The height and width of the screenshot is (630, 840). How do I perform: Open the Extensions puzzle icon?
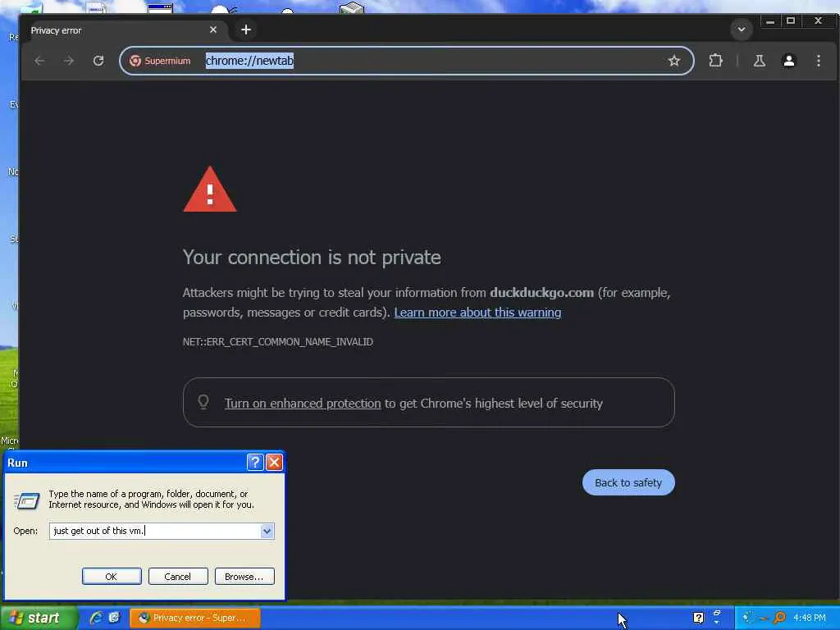click(715, 61)
